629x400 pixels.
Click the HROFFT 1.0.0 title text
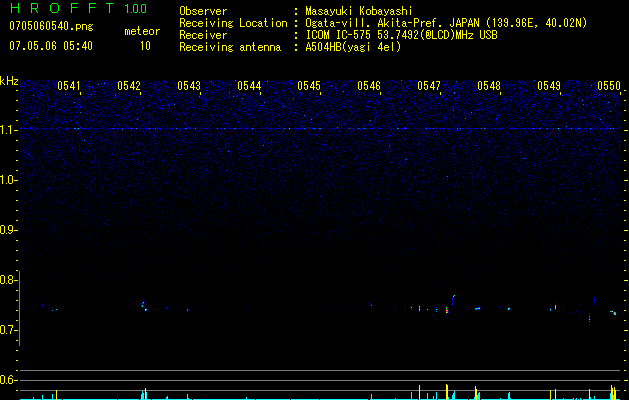pyautogui.click(x=79, y=8)
